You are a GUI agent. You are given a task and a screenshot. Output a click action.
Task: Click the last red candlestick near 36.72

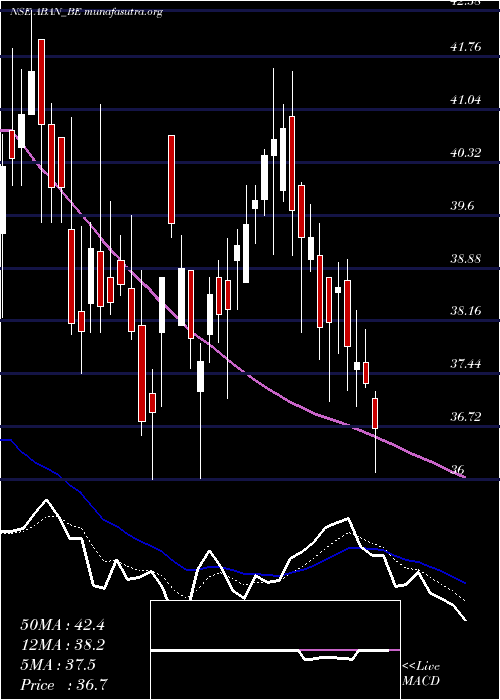[375, 413]
